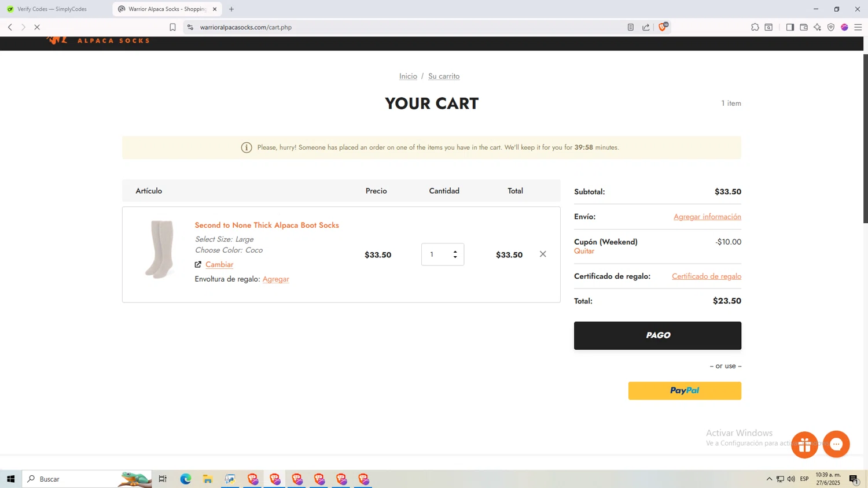868x488 pixels.
Task: Open a new browser tab
Action: click(231, 9)
